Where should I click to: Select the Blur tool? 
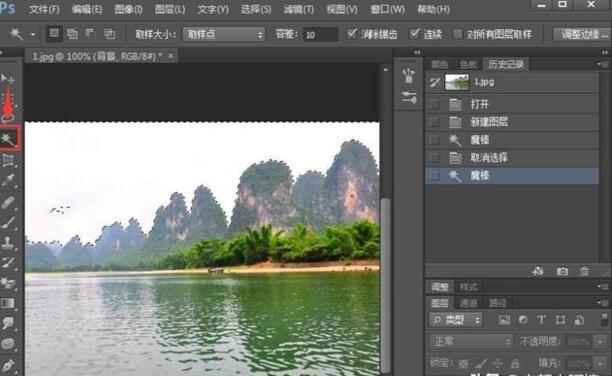(8, 323)
